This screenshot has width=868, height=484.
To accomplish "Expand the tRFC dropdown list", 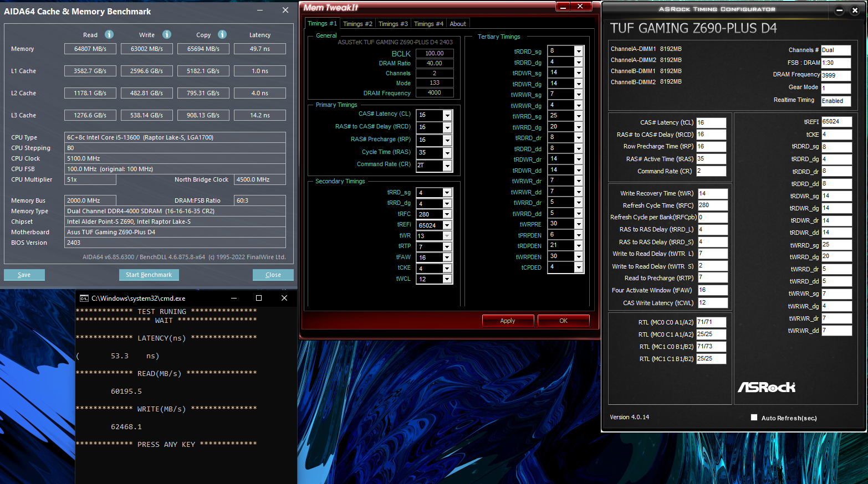I will click(447, 214).
